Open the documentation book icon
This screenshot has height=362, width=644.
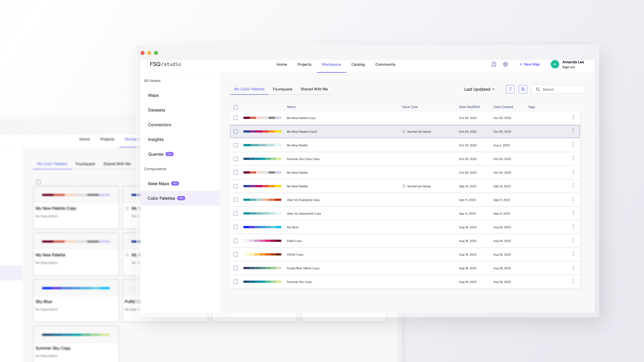[494, 64]
